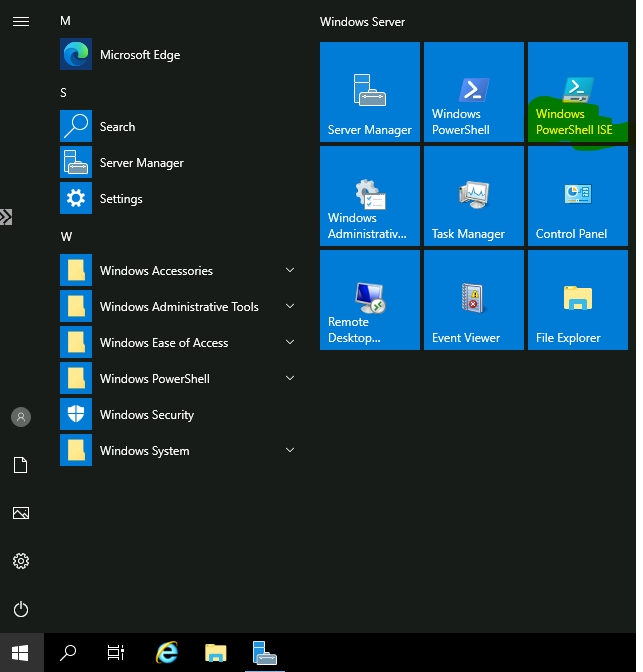This screenshot has height=672, width=643.
Task: Click the letter M group header
Action: (65, 21)
